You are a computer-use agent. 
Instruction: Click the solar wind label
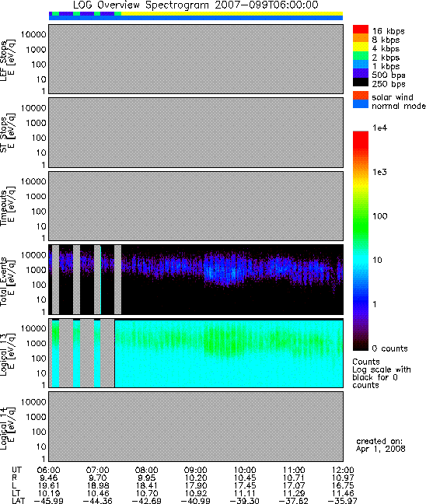point(393,97)
